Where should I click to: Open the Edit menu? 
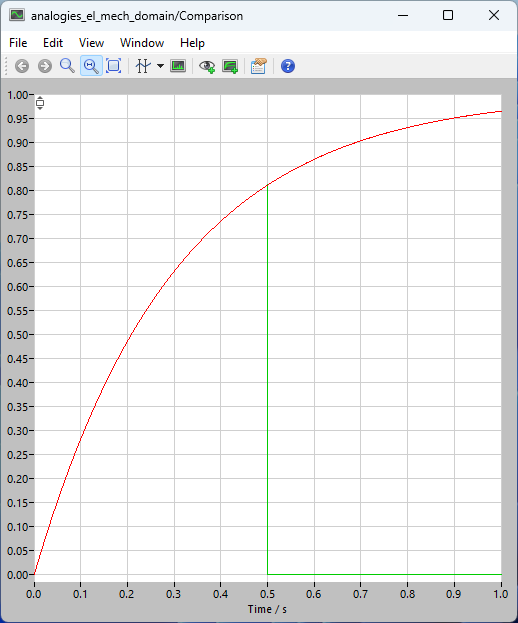(53, 43)
